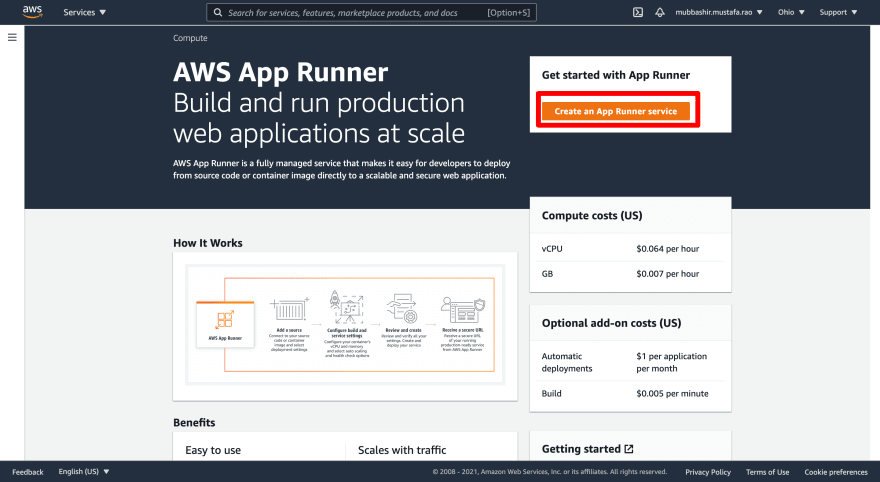Click the Optional add-on costs (US) heading
880x482 pixels.
611,323
